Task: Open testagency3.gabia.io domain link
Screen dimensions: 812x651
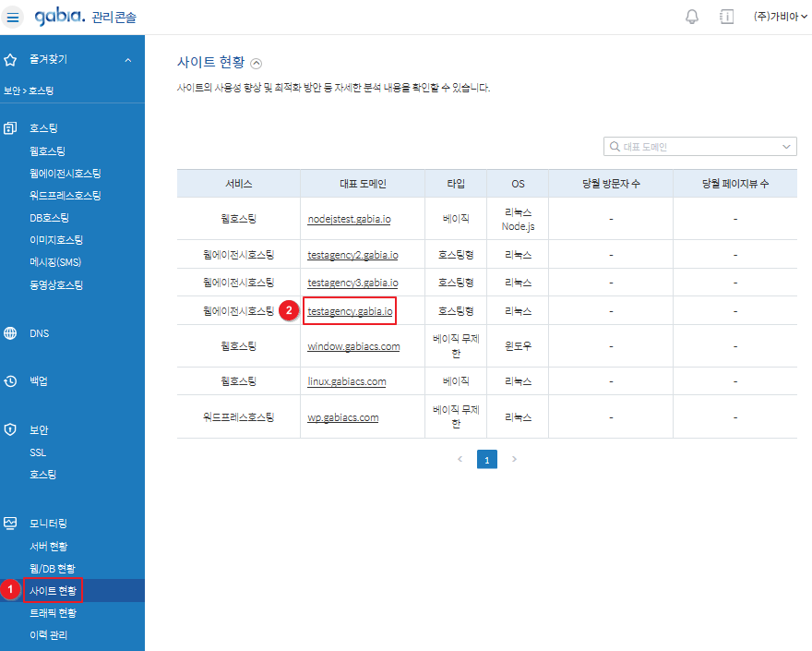Action: point(352,283)
